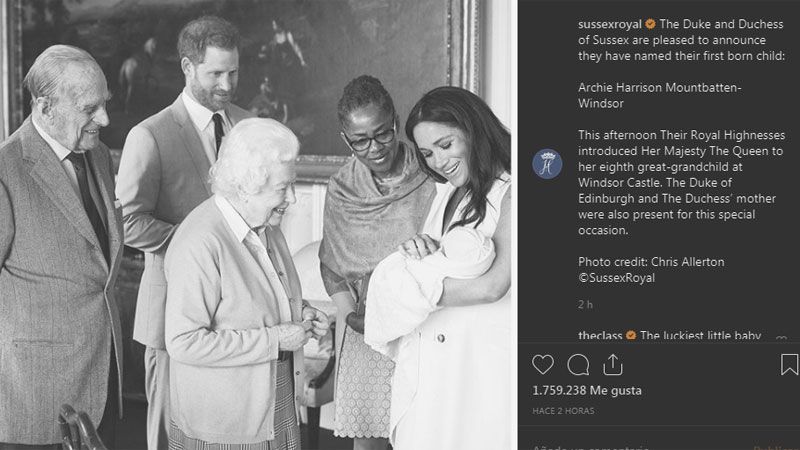Image resolution: width=800 pixels, height=450 pixels.
Task: Open the theclass commenter profile
Action: tap(600, 336)
